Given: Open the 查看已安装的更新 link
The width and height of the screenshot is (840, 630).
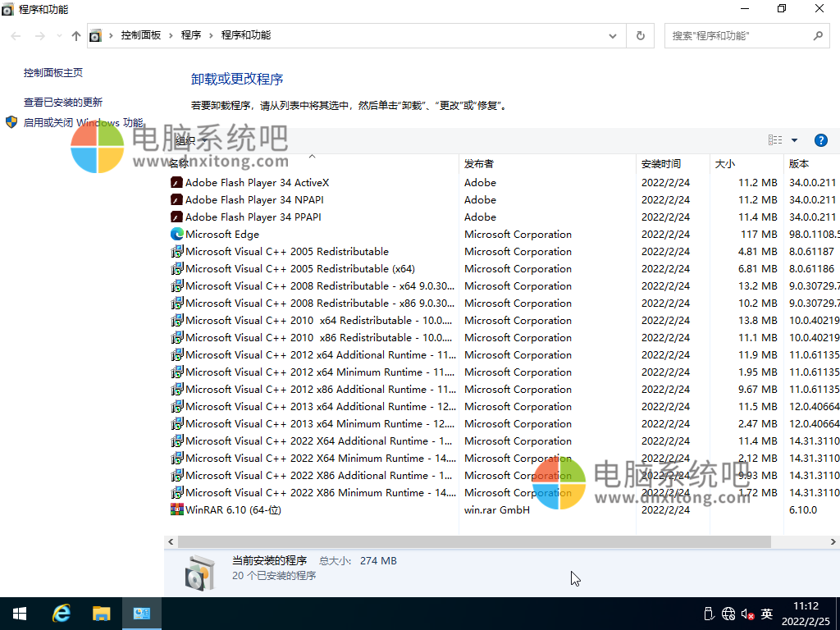Looking at the screenshot, I should [x=63, y=102].
